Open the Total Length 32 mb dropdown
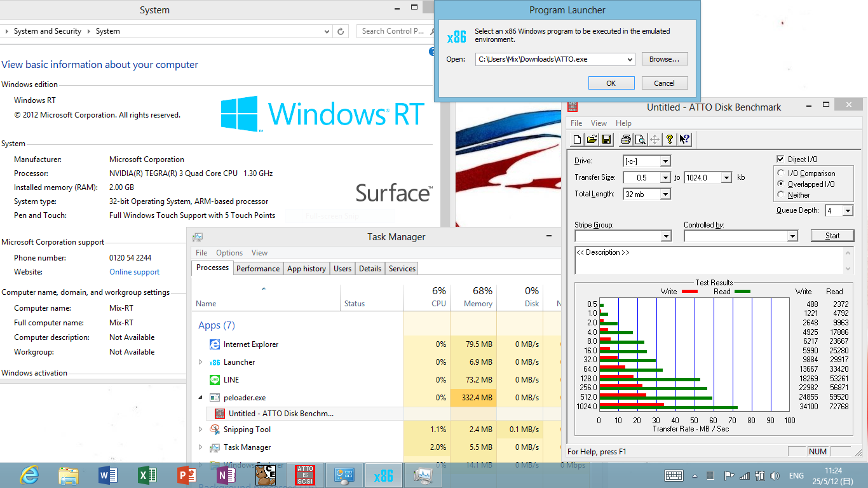The height and width of the screenshot is (488, 868). pos(665,194)
